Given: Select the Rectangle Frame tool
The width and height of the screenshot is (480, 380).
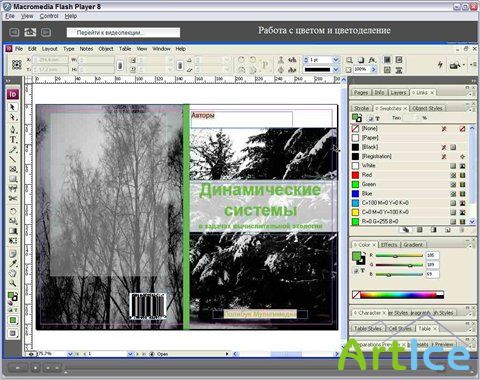Looking at the screenshot, I should [x=12, y=169].
